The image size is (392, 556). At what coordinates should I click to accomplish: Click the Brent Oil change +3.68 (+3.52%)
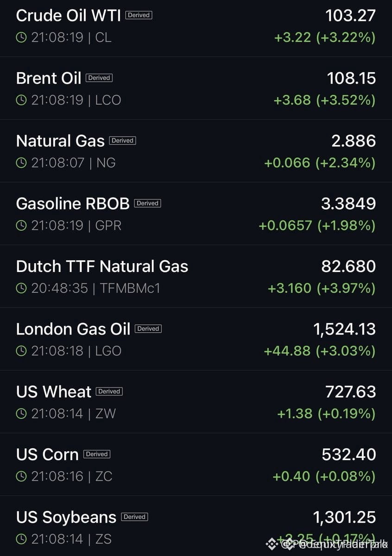325,100
